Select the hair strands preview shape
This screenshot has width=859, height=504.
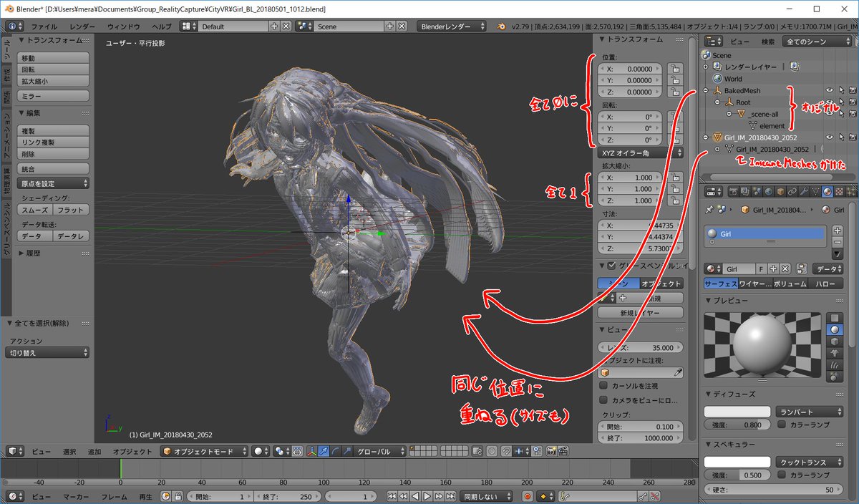coord(833,364)
